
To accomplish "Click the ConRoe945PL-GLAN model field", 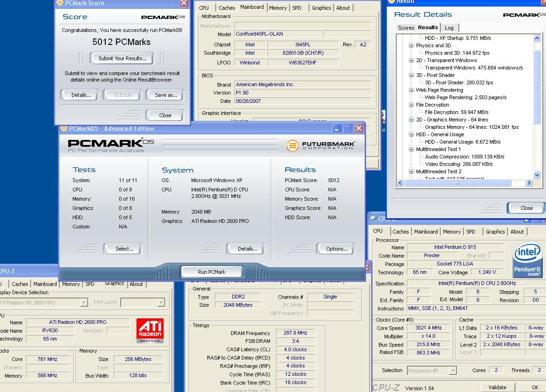I will coord(277,34).
